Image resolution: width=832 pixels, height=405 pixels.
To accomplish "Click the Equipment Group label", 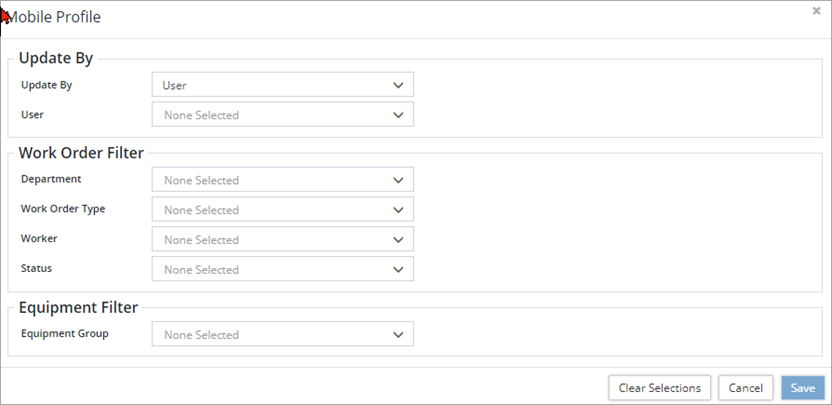I will (65, 333).
